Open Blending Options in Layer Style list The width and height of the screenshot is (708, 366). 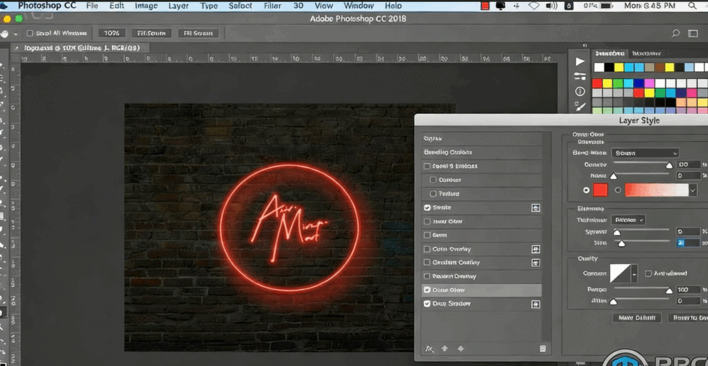[x=482, y=152]
